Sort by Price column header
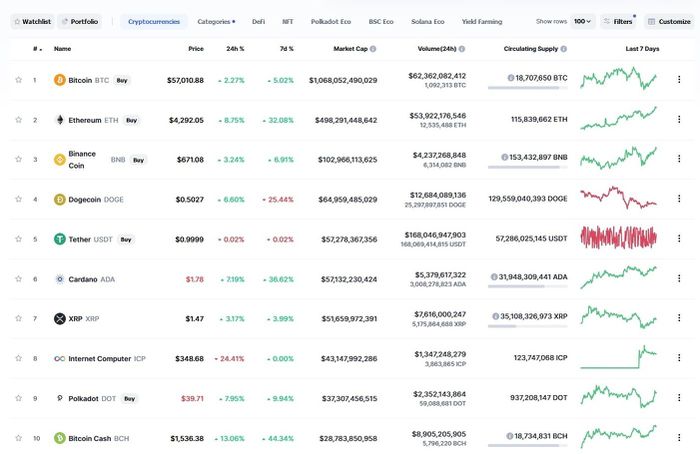Image resolution: width=700 pixels, height=454 pixels. click(x=196, y=49)
